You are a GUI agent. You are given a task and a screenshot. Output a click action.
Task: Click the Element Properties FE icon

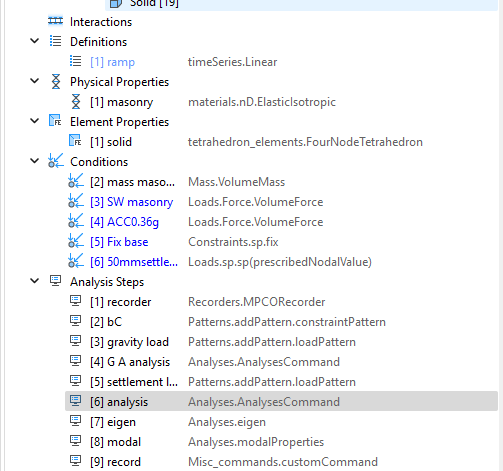[x=55, y=121]
